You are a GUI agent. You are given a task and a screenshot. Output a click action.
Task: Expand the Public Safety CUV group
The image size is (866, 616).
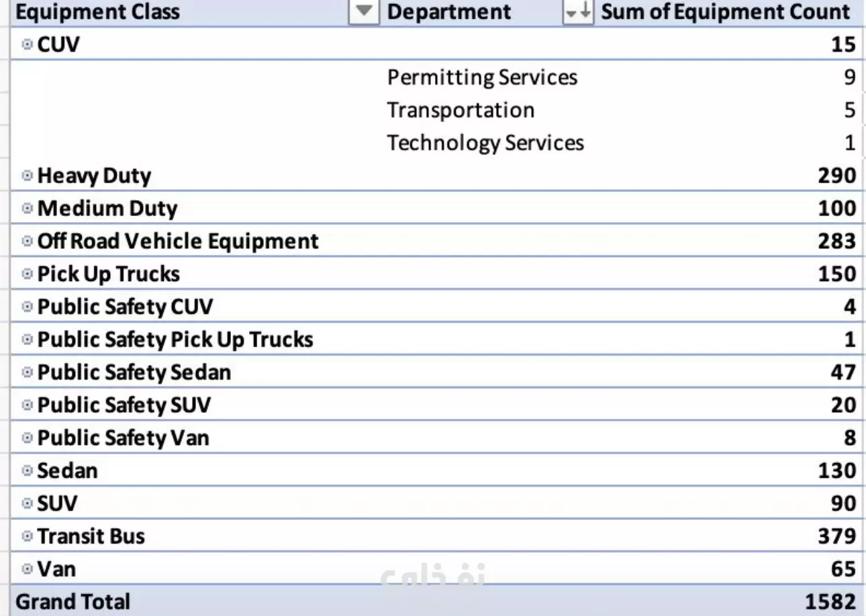pyautogui.click(x=27, y=307)
